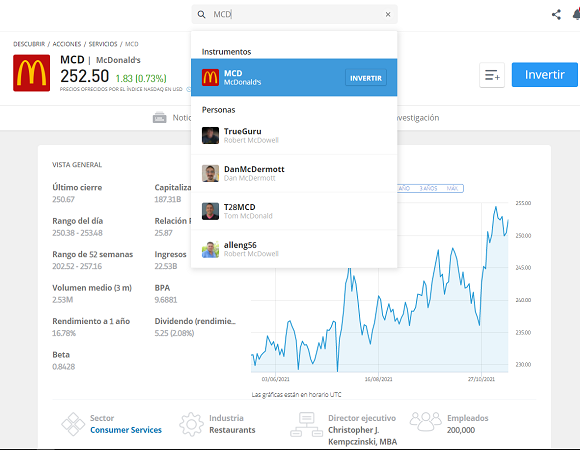The height and width of the screenshot is (450, 580).
Task: Click the 200,000 employees value
Action: [x=461, y=430]
